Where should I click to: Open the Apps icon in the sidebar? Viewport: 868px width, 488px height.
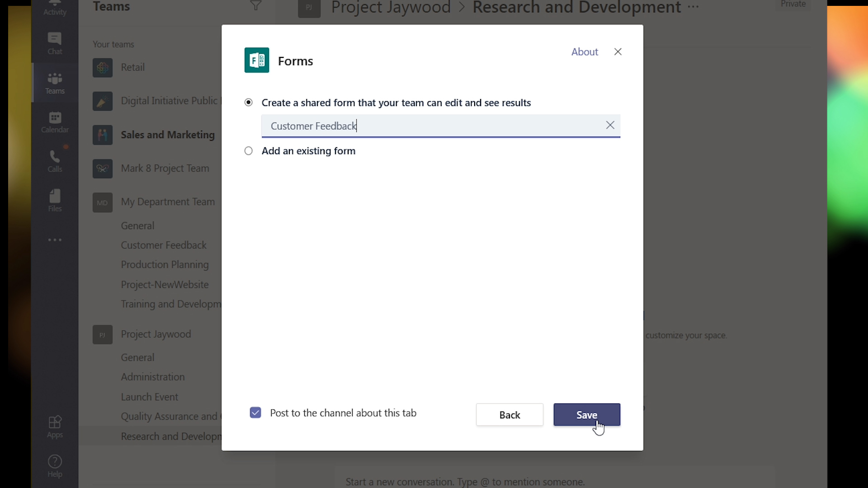(x=55, y=427)
